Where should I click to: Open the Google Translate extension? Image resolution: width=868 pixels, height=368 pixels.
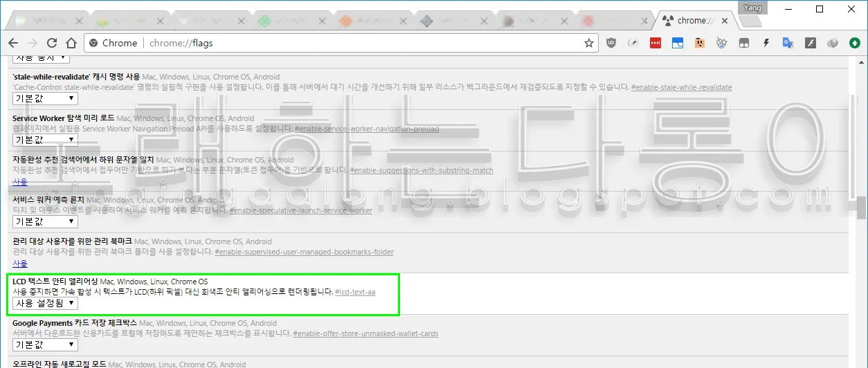click(788, 43)
